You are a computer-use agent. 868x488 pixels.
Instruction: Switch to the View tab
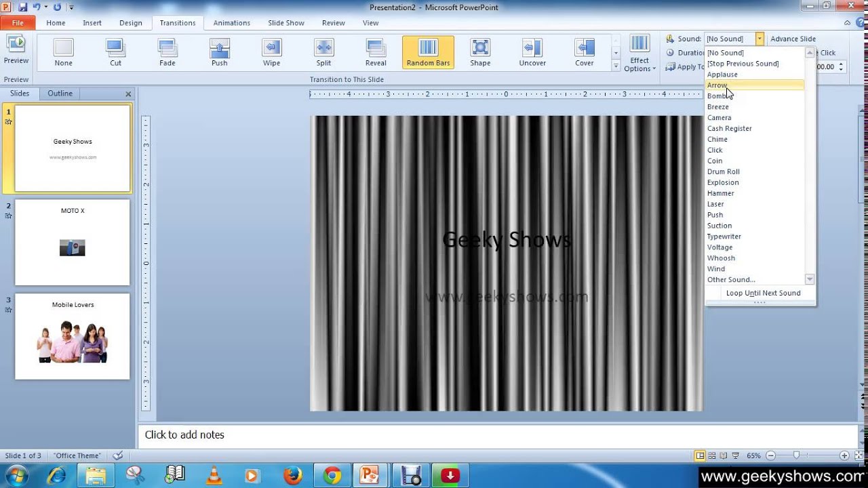click(370, 22)
